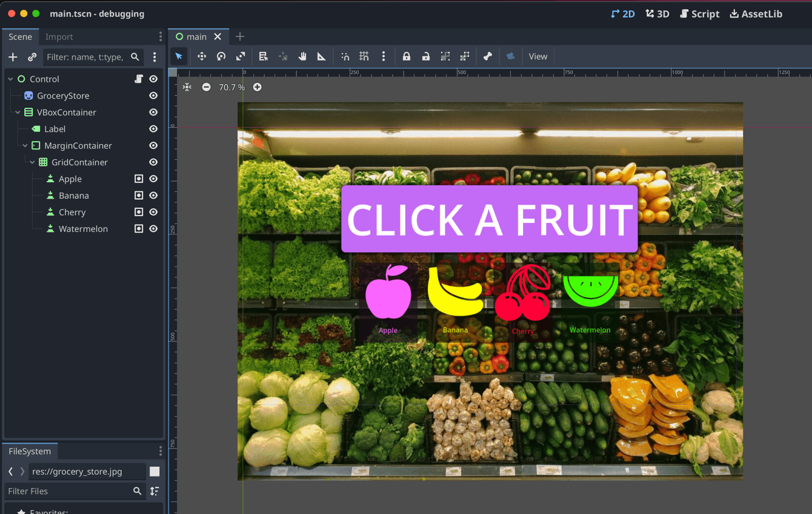Activate the Rotate tool
Screen dimensions: 812x514
tap(221, 56)
